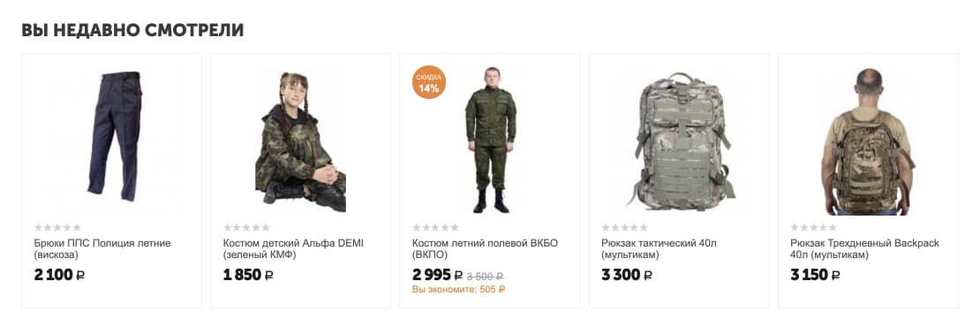Click the 14% discount badge
Viewport: 980px width, 327px height.
pos(429,82)
